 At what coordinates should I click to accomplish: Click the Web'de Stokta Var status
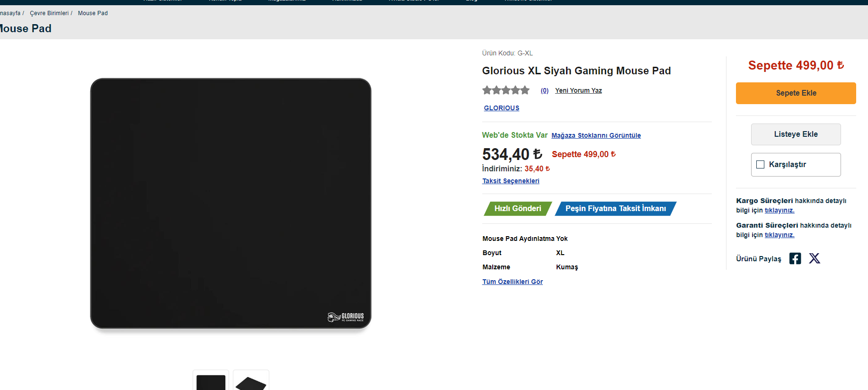coord(515,135)
